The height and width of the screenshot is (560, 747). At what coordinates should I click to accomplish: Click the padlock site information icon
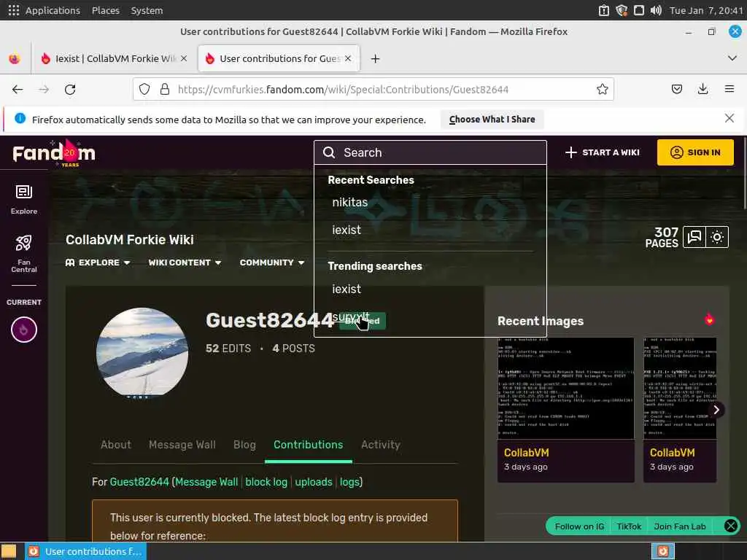pyautogui.click(x=165, y=89)
